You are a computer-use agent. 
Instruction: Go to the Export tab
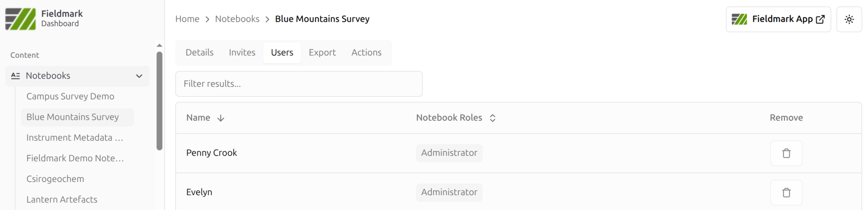[x=322, y=53]
